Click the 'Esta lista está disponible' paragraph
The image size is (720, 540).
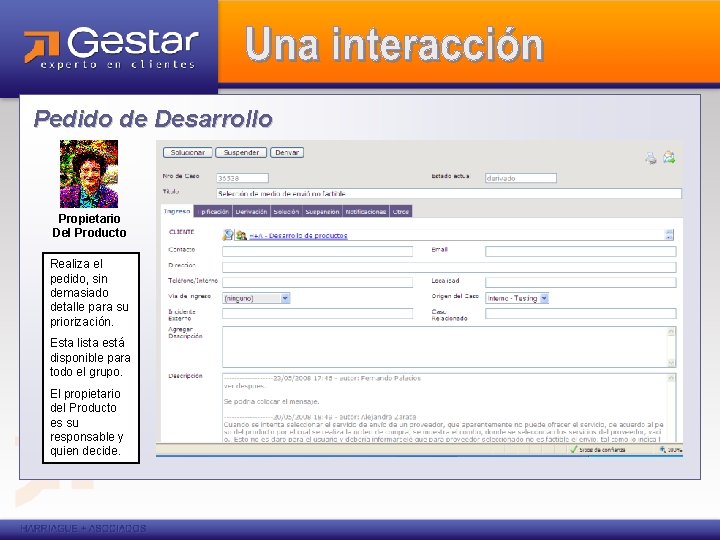pos(90,357)
